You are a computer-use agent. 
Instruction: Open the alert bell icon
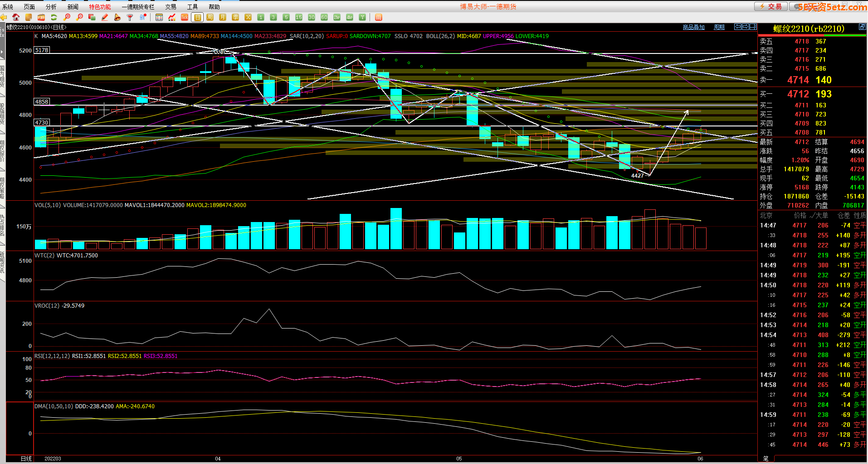point(117,17)
